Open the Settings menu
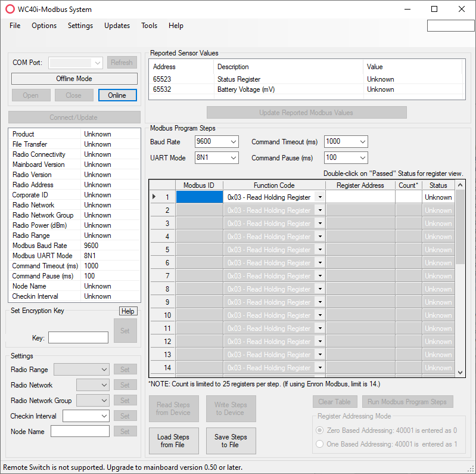The image size is (476, 474). 80,26
